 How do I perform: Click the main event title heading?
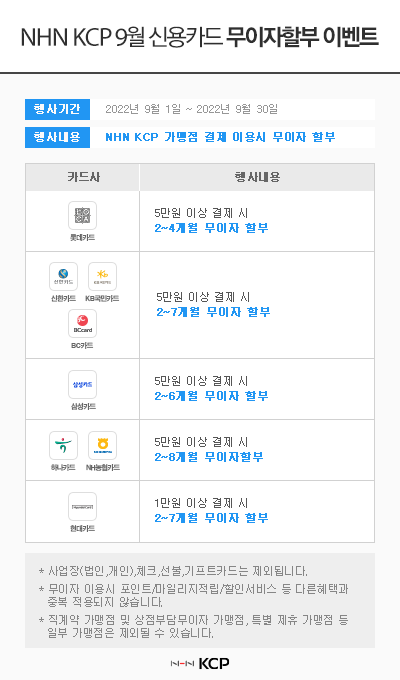click(x=200, y=37)
